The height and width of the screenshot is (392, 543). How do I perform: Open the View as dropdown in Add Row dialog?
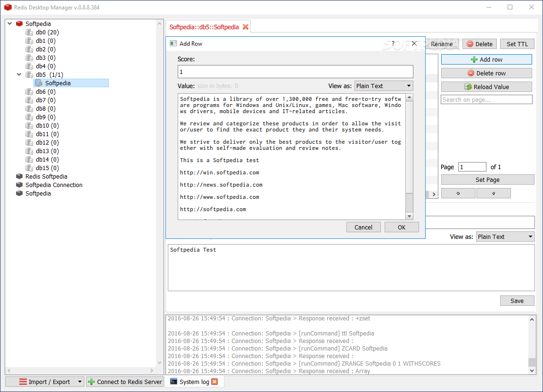coord(384,86)
